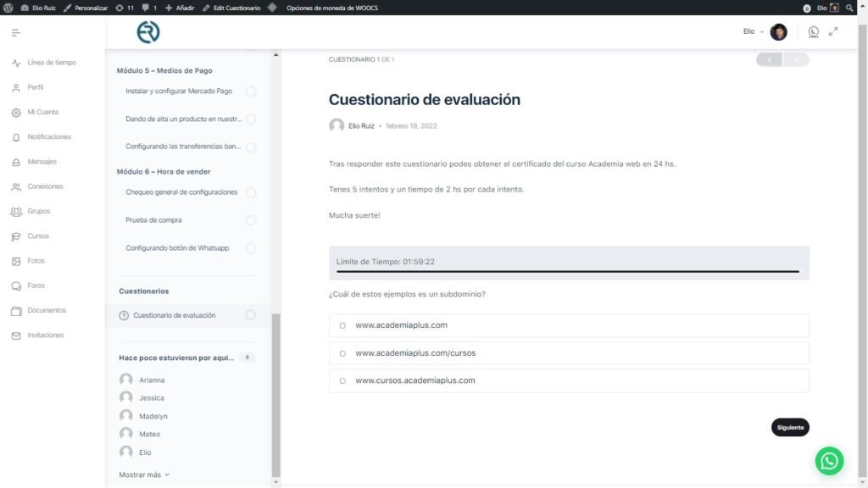Toggle completion circle for Instalar y configurar Mercado Pago
The width and height of the screenshot is (868, 488).
coord(251,91)
